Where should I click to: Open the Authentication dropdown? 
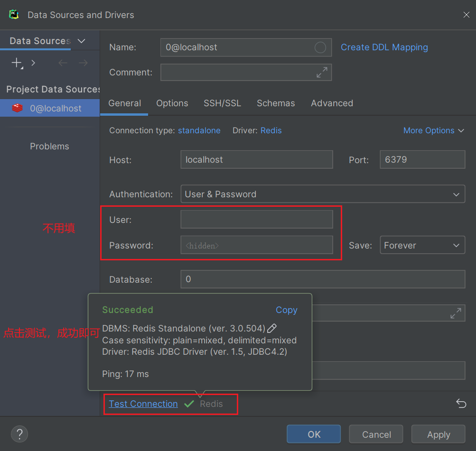tap(323, 194)
